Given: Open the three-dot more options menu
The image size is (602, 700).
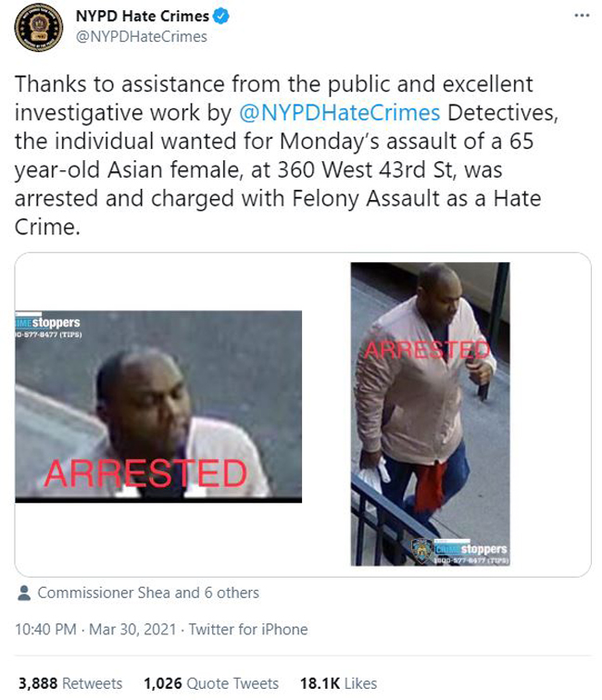Looking at the screenshot, I should tap(582, 16).
